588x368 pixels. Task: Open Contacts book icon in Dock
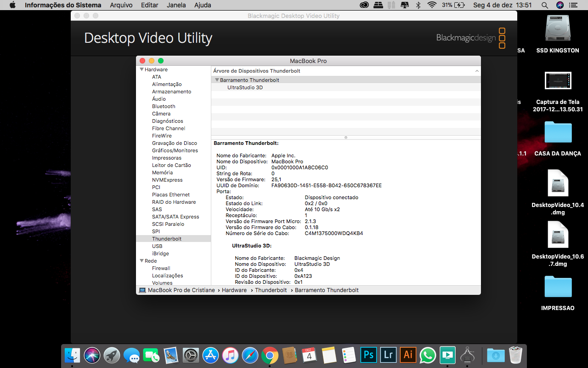(x=289, y=355)
